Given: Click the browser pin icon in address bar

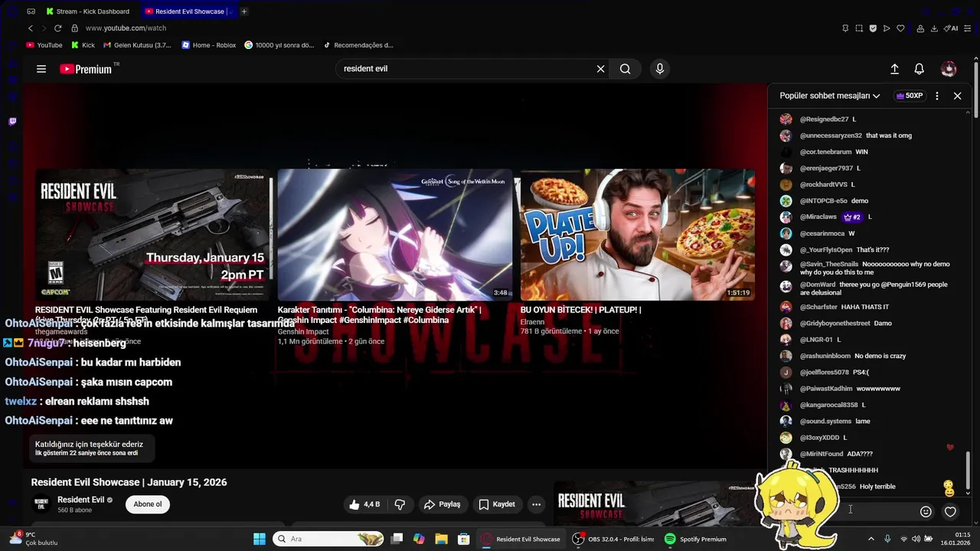Looking at the screenshot, I should pyautogui.click(x=845, y=28).
